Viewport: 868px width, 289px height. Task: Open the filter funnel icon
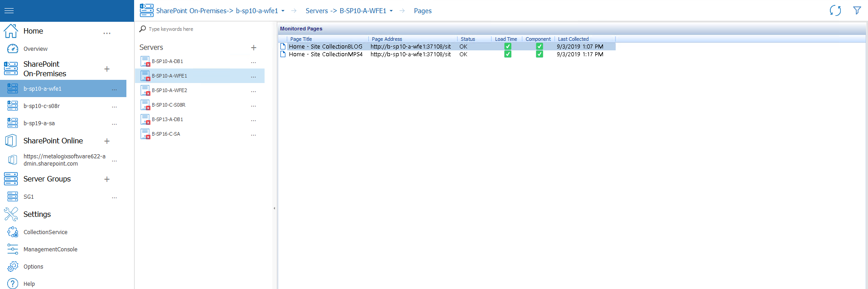click(x=857, y=10)
